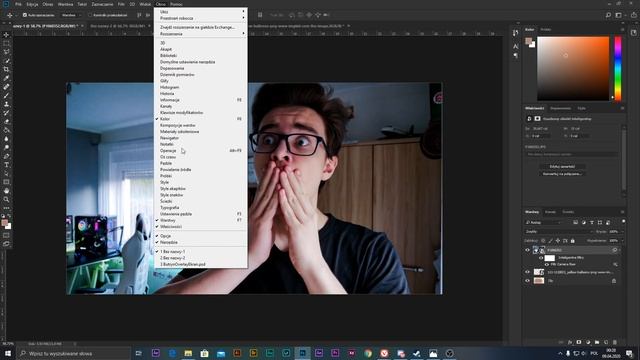This screenshot has height=360, width=640.
Task: Toggle the layer filter on/off switch
Action: click(623, 221)
